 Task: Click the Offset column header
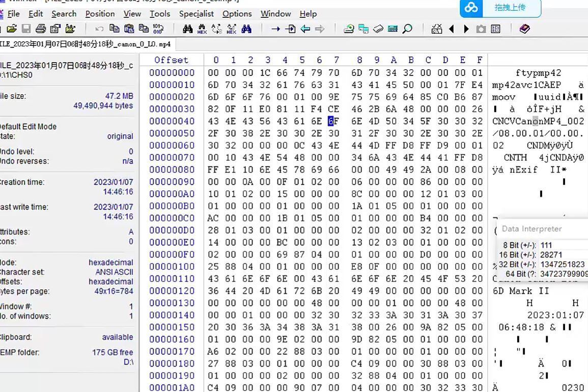pyautogui.click(x=172, y=60)
